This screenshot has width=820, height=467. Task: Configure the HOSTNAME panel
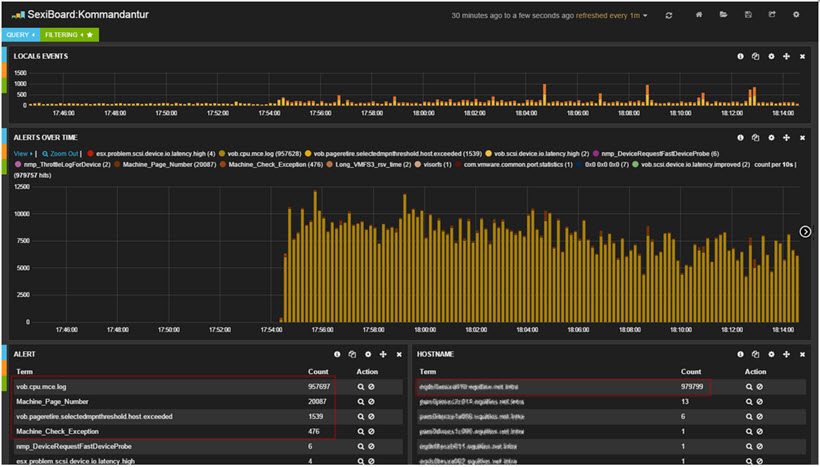click(771, 355)
